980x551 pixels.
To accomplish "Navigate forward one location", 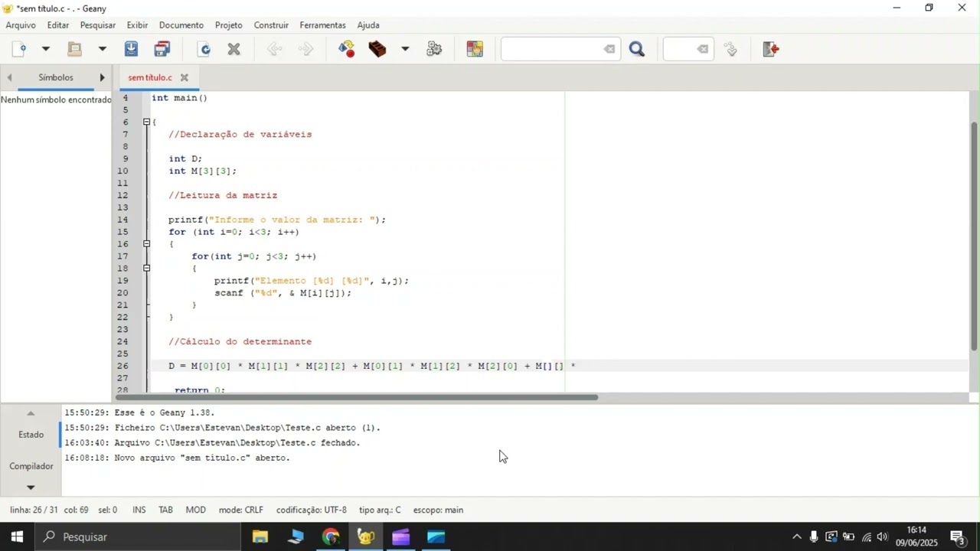I will 305,49.
